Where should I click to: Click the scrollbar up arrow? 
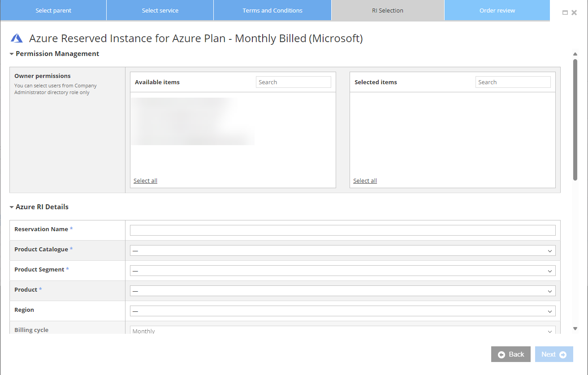click(575, 54)
